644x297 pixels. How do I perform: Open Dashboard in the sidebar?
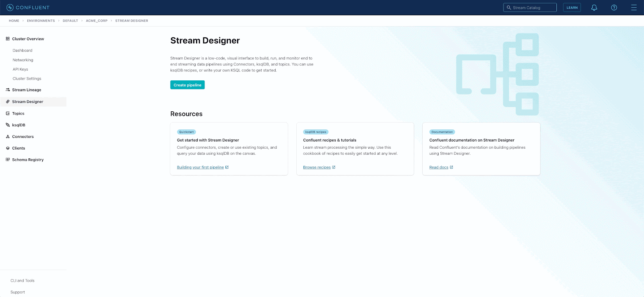[x=23, y=51]
